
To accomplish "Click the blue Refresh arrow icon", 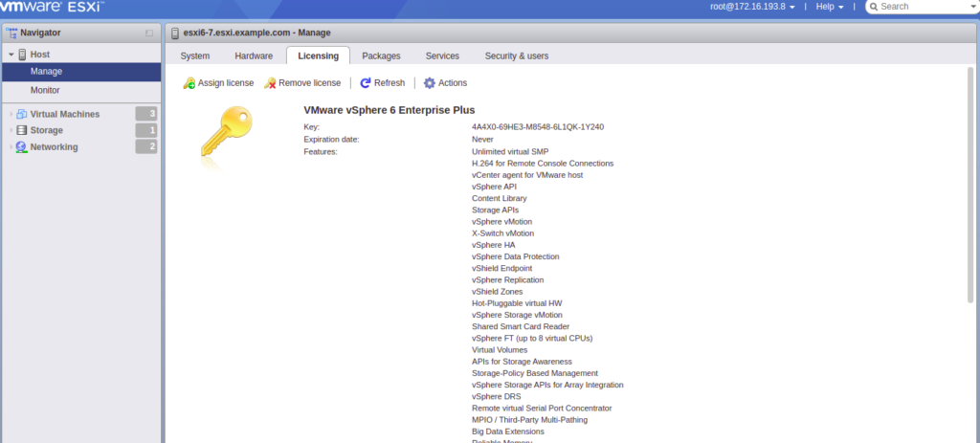I will [x=366, y=83].
